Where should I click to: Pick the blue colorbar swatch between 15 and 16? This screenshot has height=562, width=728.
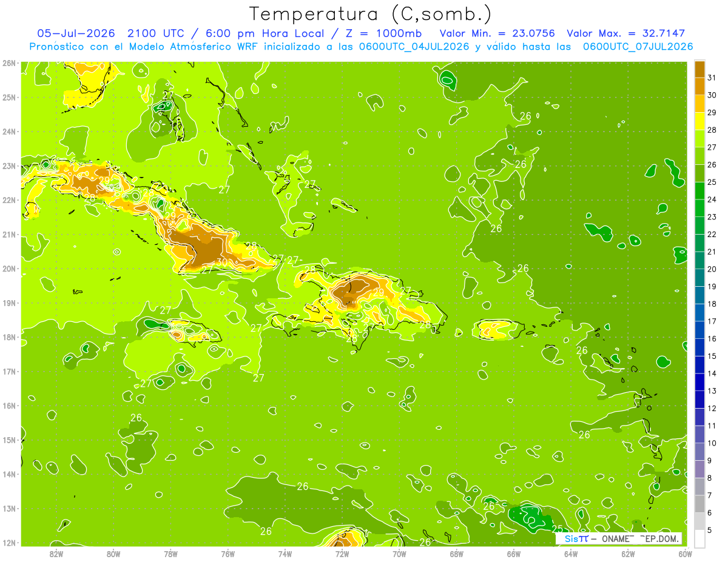pyautogui.click(x=699, y=347)
